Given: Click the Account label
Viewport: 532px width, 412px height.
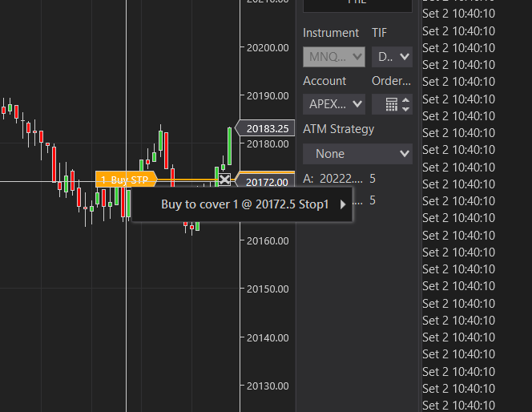Looking at the screenshot, I should point(324,81).
